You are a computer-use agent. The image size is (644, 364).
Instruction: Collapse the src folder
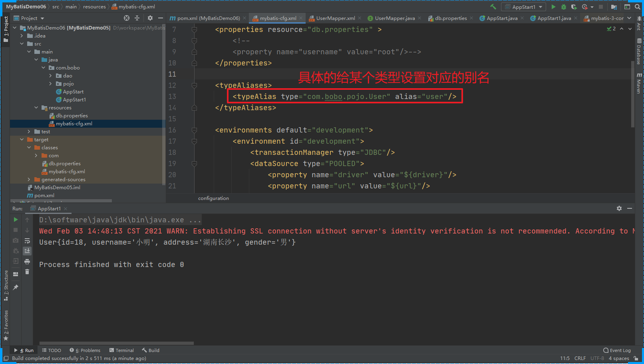(22, 44)
